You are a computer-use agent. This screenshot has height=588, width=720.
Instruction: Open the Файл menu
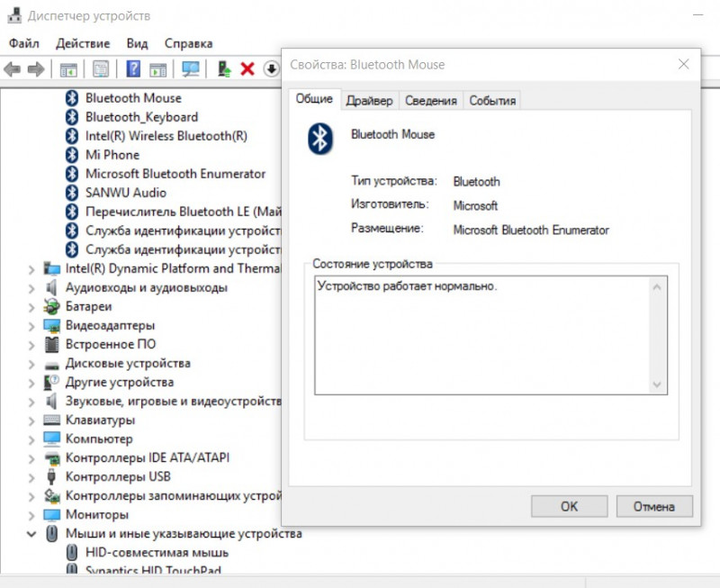point(24,43)
